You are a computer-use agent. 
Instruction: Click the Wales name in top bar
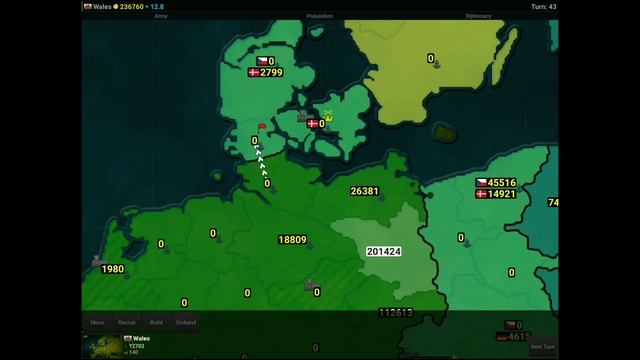point(102,7)
